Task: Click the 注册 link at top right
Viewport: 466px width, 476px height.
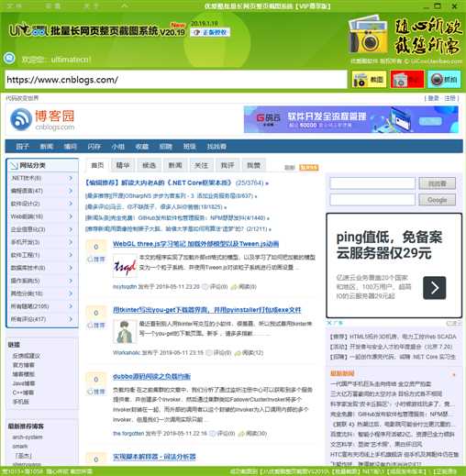Action: [x=449, y=98]
